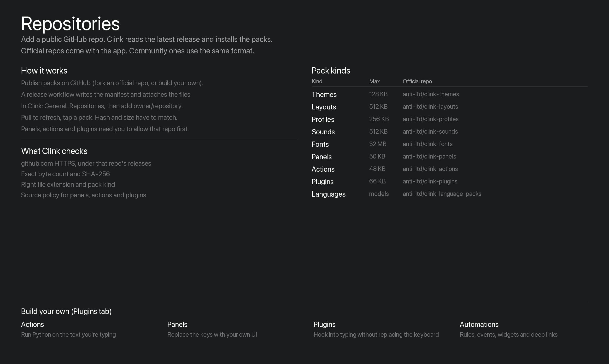
Task: Click "Pull to refresh, tap a pack" step
Action: click(x=99, y=118)
